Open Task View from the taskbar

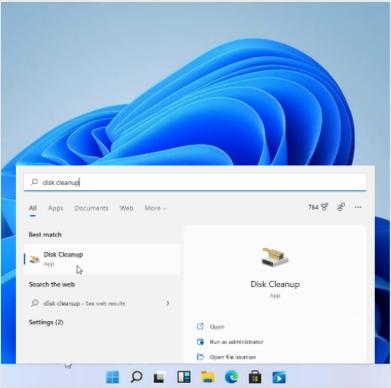click(160, 377)
